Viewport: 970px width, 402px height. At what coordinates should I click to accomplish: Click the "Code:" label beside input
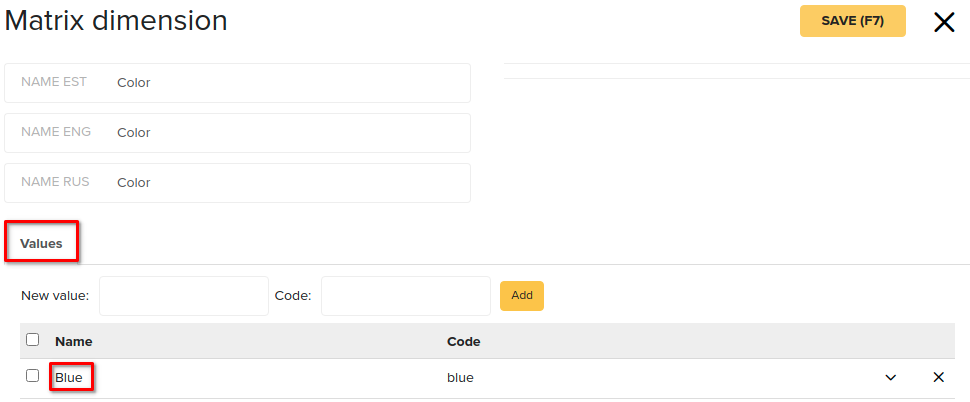point(293,296)
